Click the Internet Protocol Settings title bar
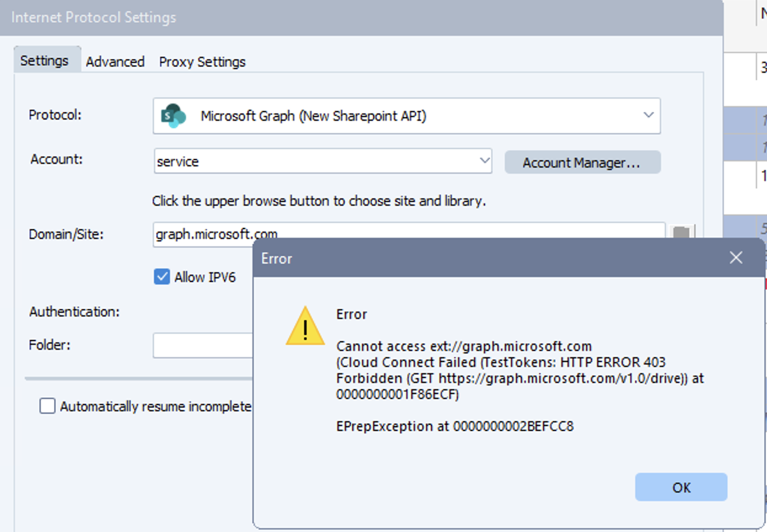The image size is (767, 532). pyautogui.click(x=361, y=17)
